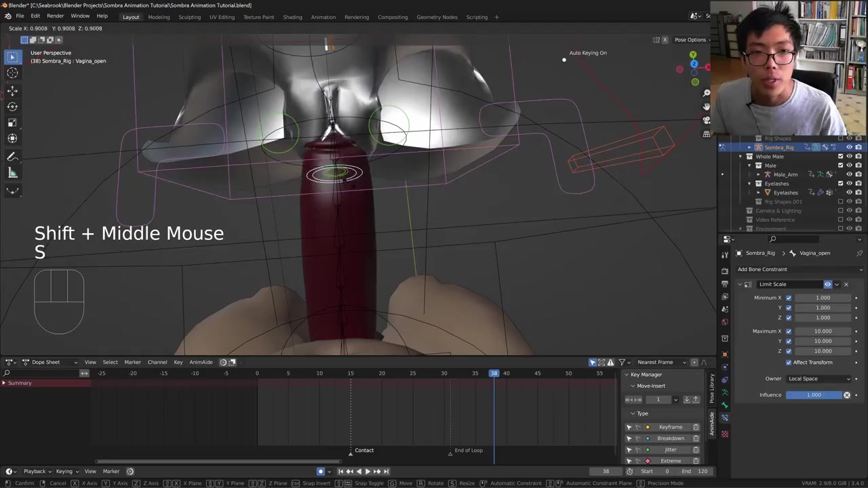Collapse the Whole Male collection
The image size is (868, 488).
pyautogui.click(x=741, y=157)
